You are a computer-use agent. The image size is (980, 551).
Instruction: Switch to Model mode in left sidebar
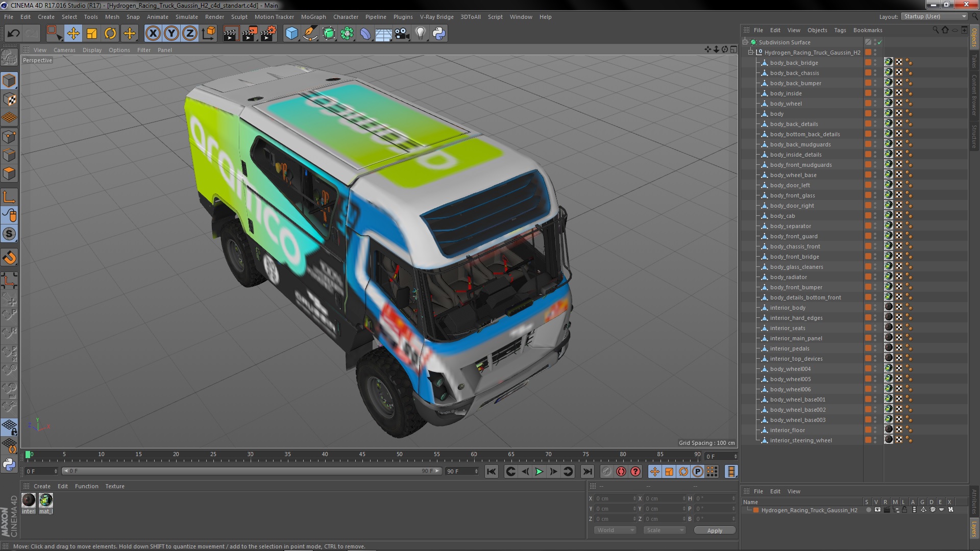(x=9, y=81)
